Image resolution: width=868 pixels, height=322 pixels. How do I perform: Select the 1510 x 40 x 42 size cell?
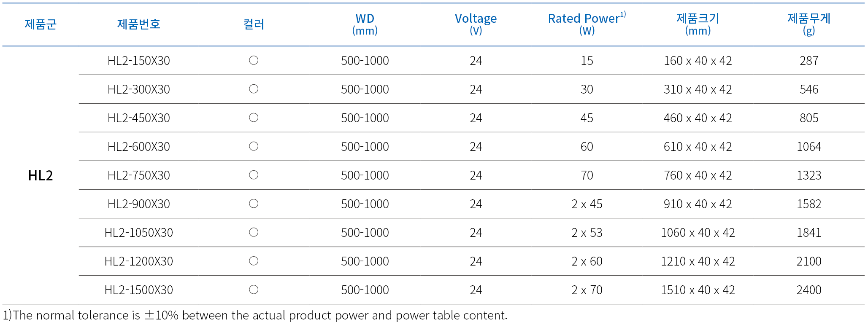(698, 290)
